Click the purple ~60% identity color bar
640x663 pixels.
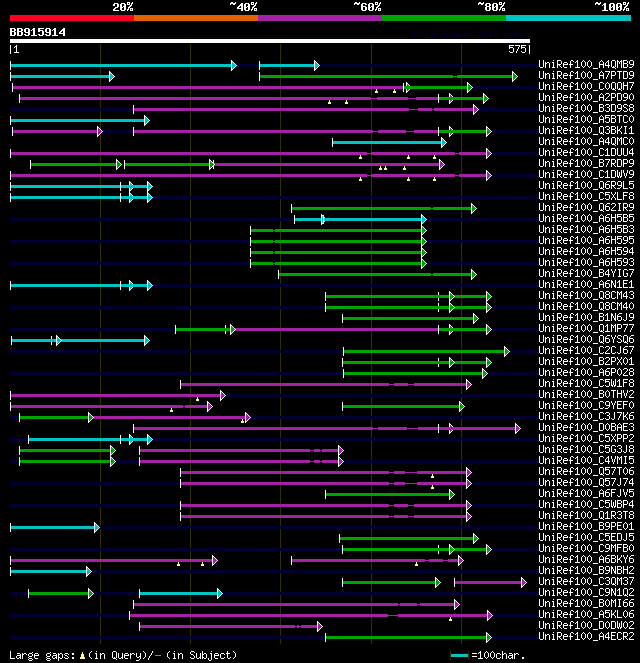(320, 18)
